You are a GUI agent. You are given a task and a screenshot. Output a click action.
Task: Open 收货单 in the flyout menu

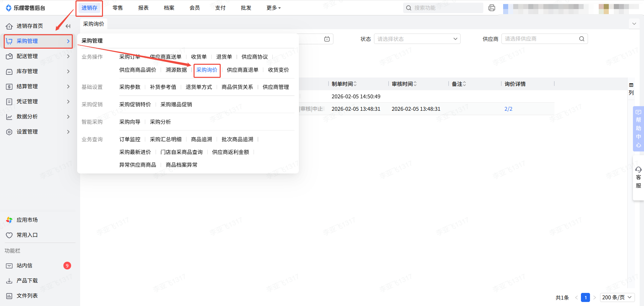(x=199, y=57)
